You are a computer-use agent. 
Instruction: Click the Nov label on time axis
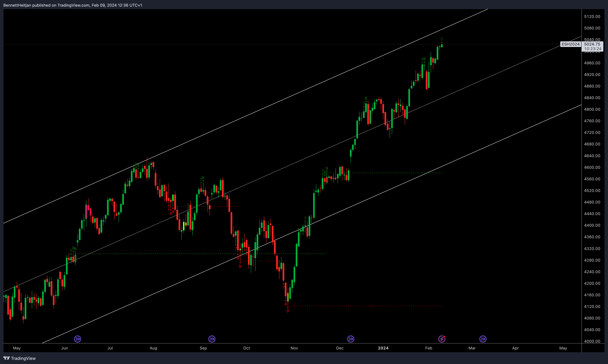pos(294,348)
